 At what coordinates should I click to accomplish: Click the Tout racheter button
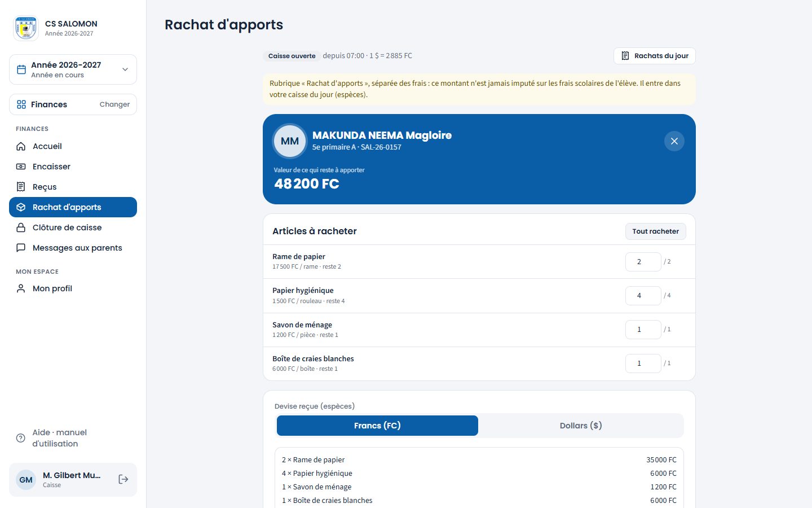coord(656,231)
